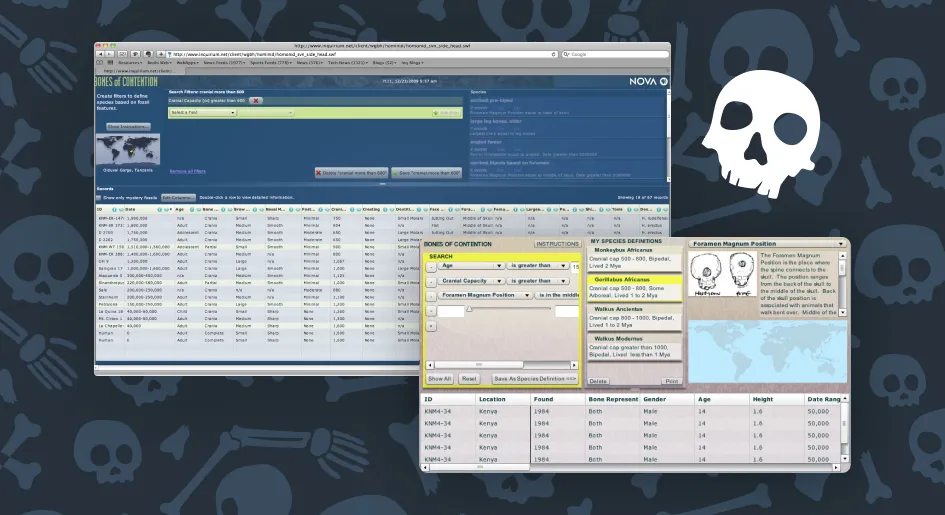Click info icon in the Brow column header
The image size is (945, 515).
point(255,210)
